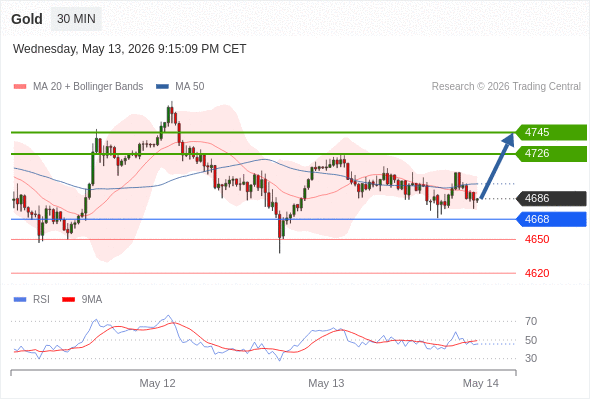Click the Research © 2026 Trading Central credit

coord(506,87)
